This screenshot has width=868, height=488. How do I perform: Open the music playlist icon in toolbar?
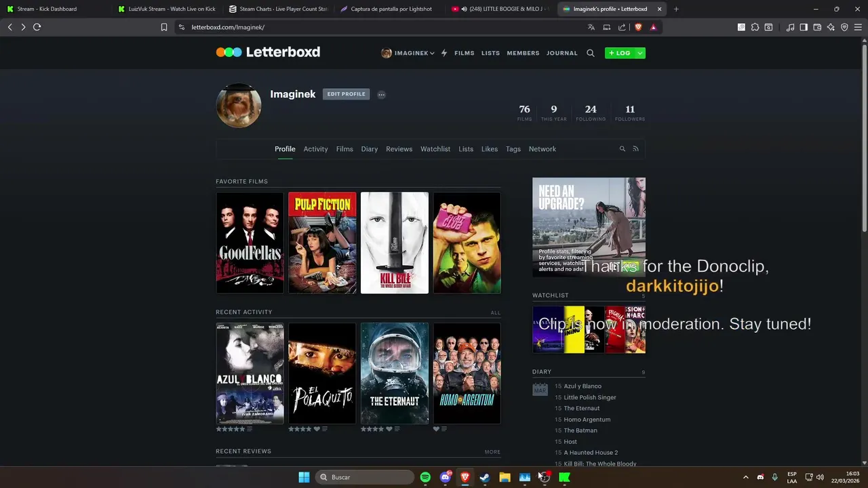point(790,27)
